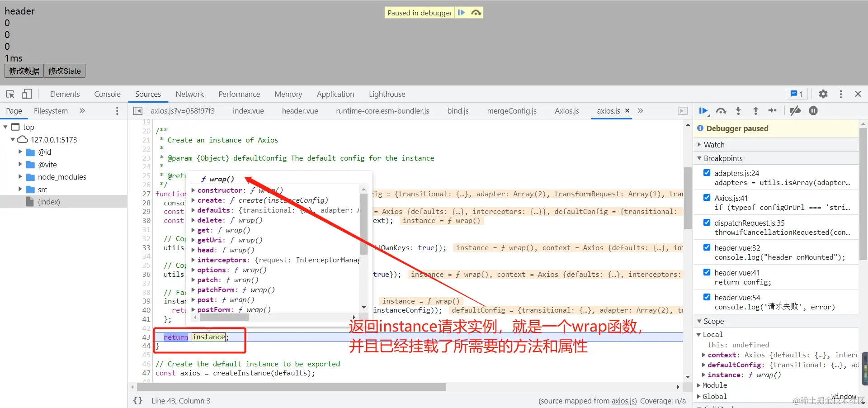Hide the navigator sidebar icon

[138, 111]
